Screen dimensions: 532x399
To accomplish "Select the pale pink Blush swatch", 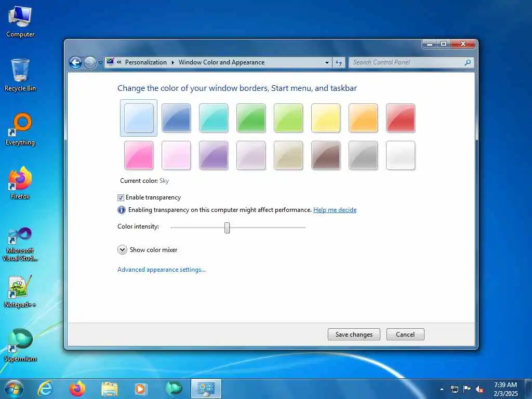I will [x=176, y=155].
